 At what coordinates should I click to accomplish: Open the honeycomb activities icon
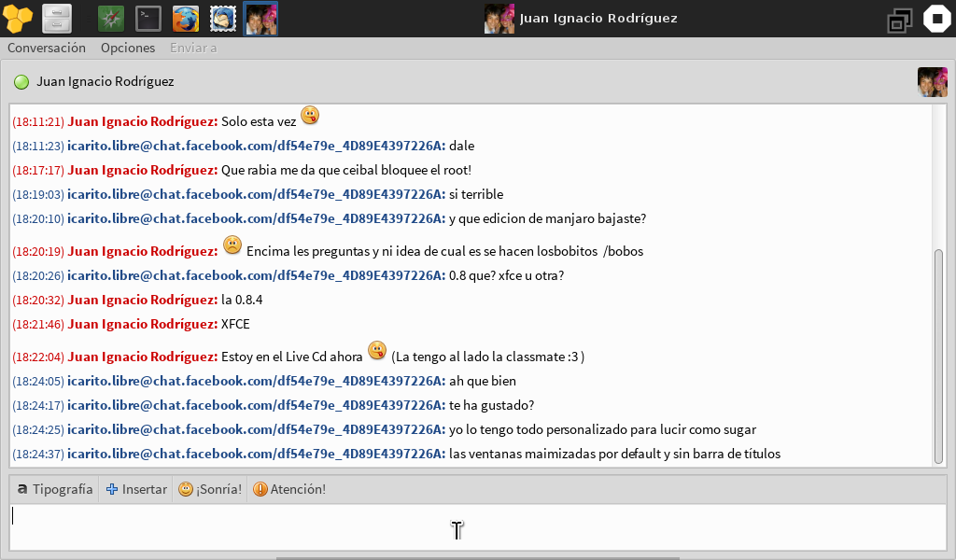(19, 19)
